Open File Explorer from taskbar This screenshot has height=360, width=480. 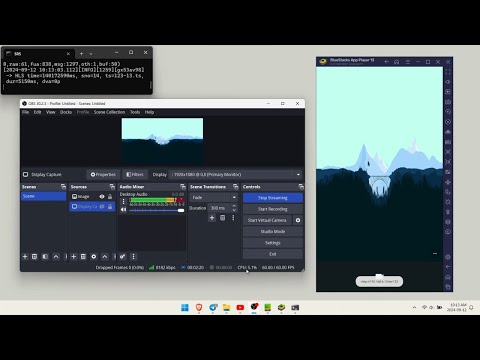tap(226, 307)
